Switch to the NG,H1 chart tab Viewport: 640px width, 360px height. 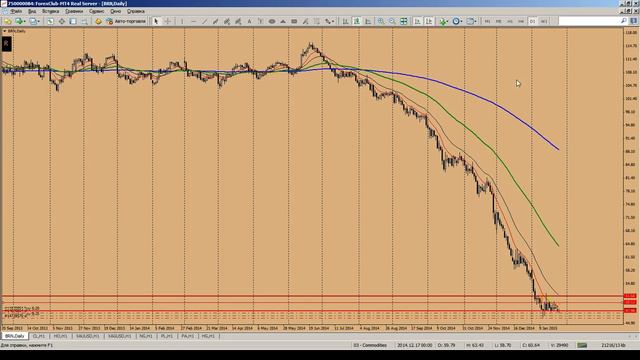[146, 336]
